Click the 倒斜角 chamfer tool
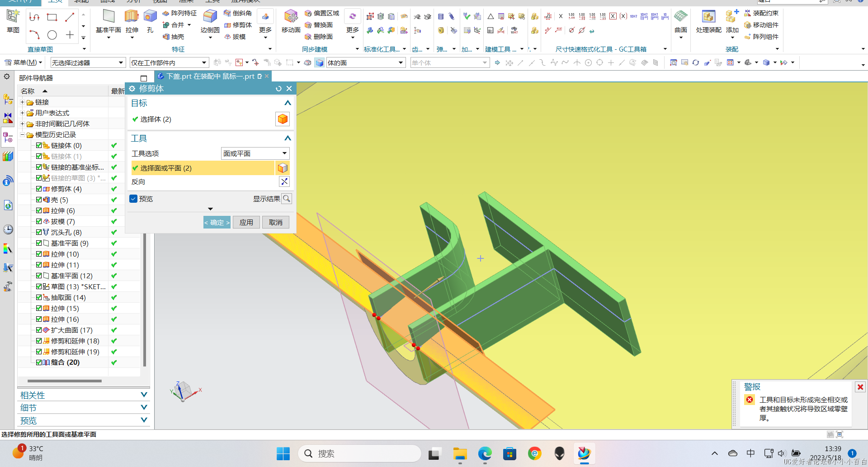The image size is (868, 467). tap(238, 13)
